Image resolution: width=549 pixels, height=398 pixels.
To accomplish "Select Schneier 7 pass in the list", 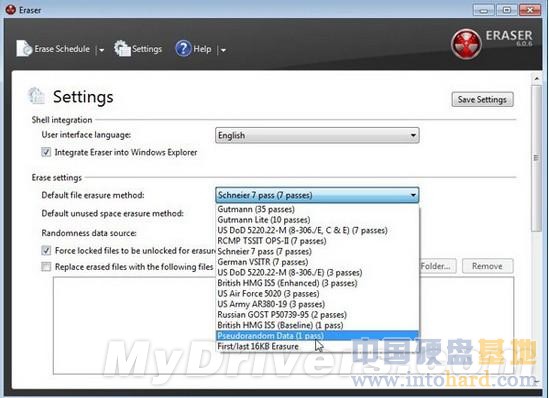I will pyautogui.click(x=317, y=251).
